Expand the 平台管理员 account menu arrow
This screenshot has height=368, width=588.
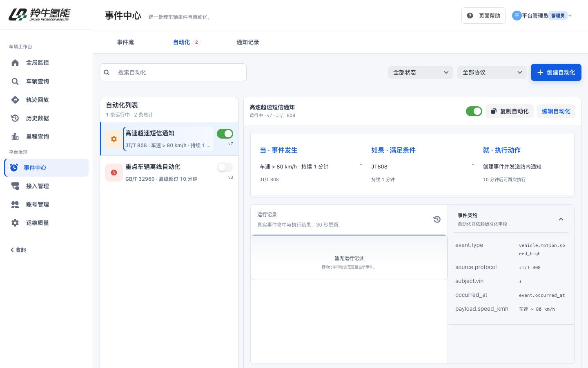click(570, 16)
